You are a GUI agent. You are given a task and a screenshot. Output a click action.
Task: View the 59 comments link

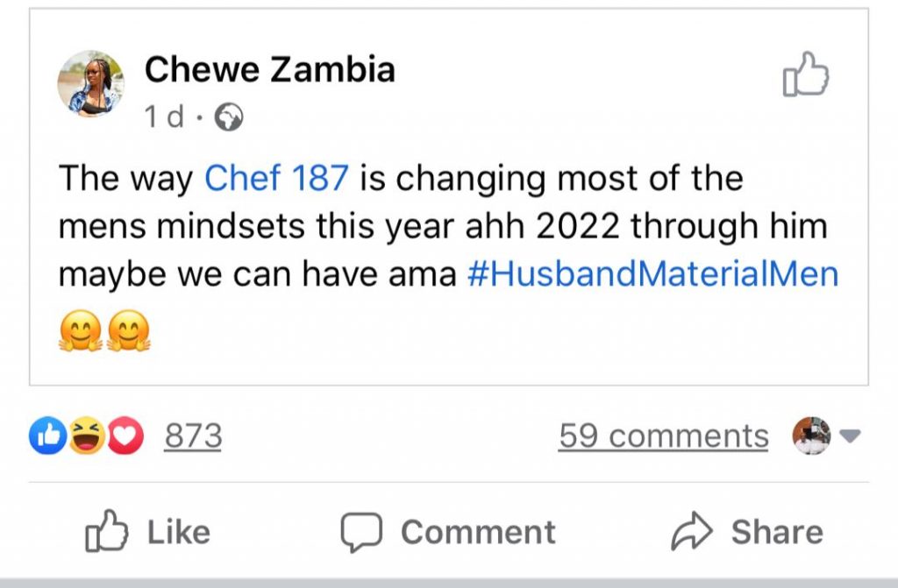click(x=663, y=436)
